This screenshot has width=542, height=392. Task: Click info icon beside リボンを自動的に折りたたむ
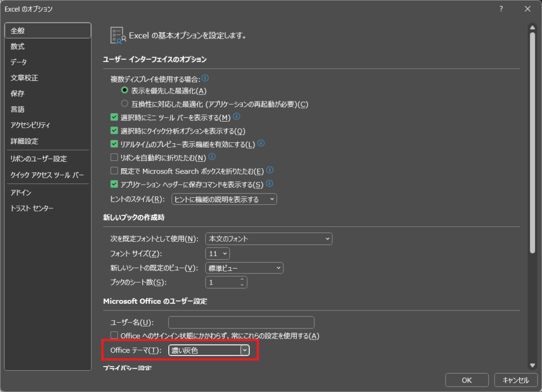(x=212, y=157)
